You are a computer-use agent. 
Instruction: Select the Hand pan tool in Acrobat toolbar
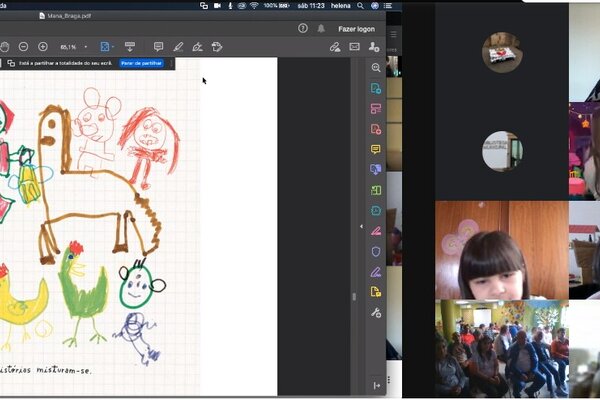5,47
